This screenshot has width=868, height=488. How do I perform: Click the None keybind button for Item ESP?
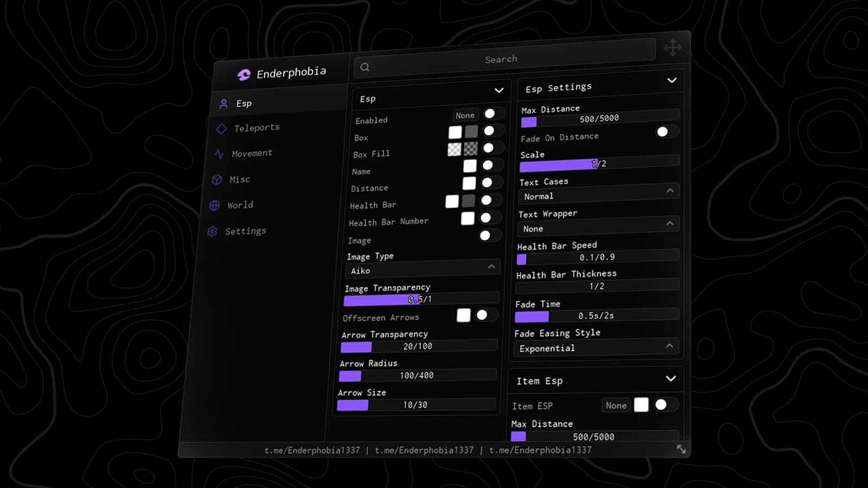(x=616, y=405)
